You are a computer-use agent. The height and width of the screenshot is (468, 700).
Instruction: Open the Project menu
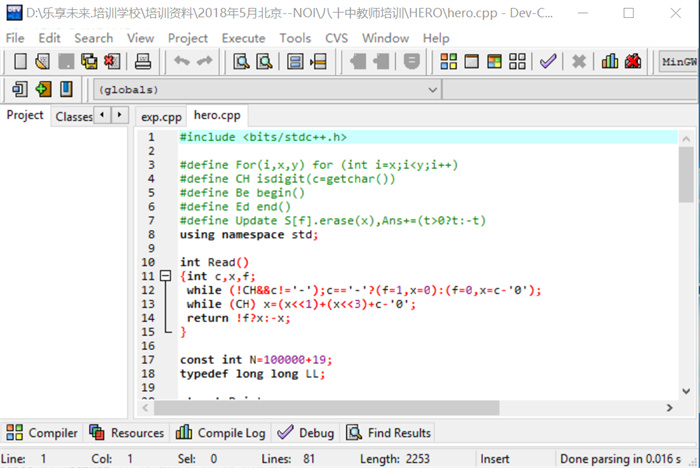coord(188,38)
